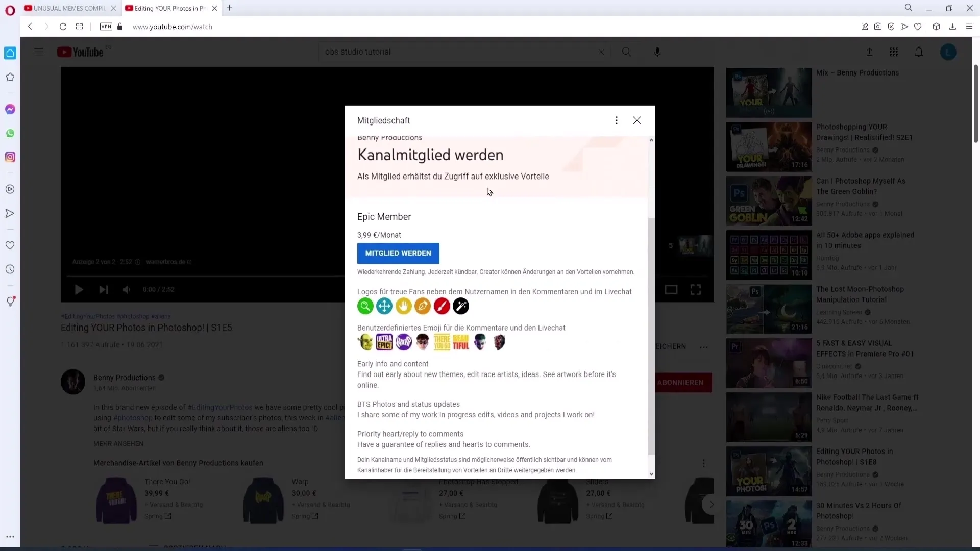Click the notifications bell icon
The image size is (980, 551).
919,52
